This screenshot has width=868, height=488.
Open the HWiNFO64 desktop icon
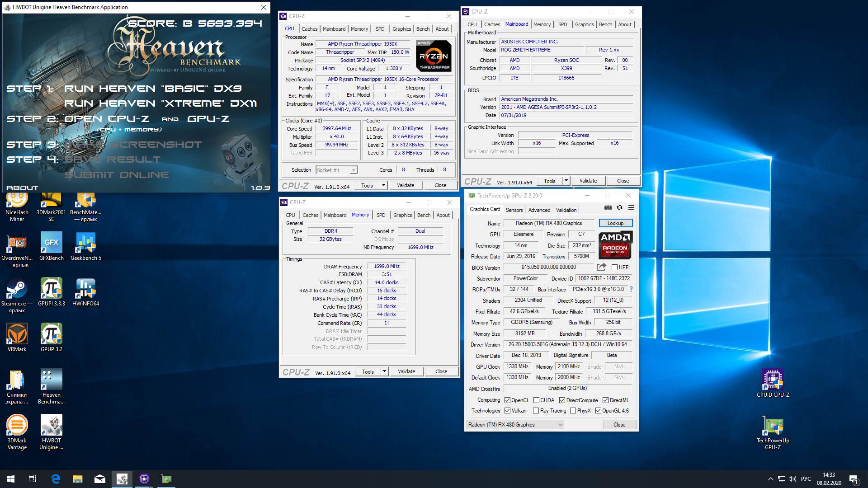click(x=86, y=292)
